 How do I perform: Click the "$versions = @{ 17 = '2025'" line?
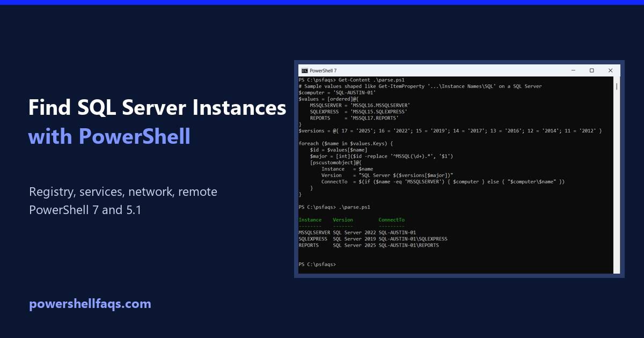[450, 131]
